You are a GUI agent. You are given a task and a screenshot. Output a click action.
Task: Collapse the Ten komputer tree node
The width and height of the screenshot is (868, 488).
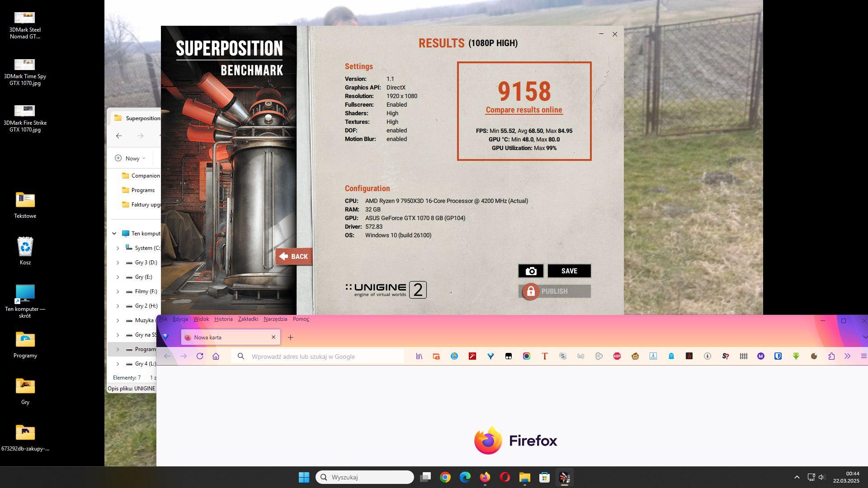coord(114,234)
